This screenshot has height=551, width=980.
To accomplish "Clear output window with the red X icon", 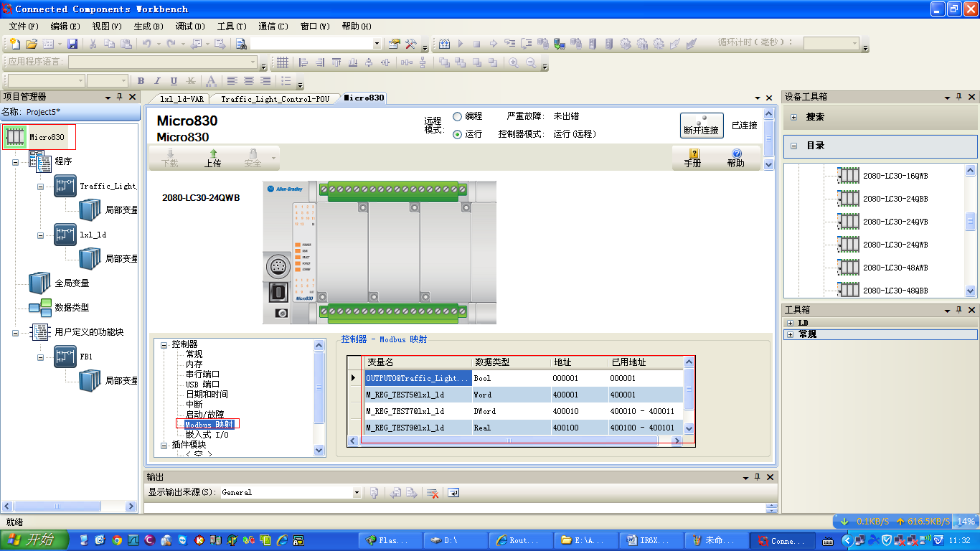I will [433, 493].
